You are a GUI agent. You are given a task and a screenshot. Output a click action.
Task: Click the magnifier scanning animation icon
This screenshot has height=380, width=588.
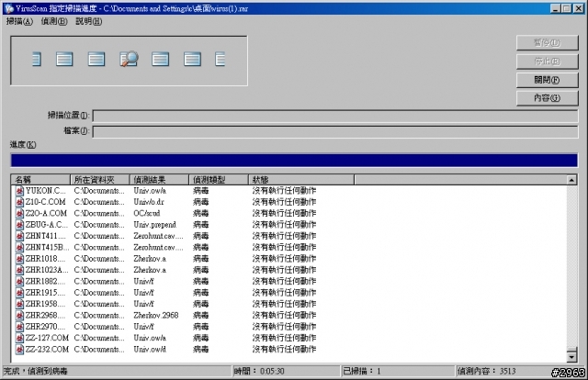(129, 59)
